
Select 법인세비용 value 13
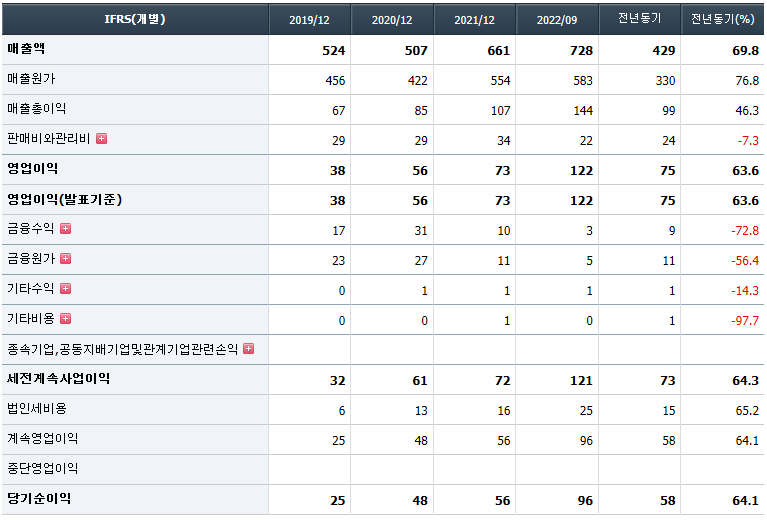(421, 411)
